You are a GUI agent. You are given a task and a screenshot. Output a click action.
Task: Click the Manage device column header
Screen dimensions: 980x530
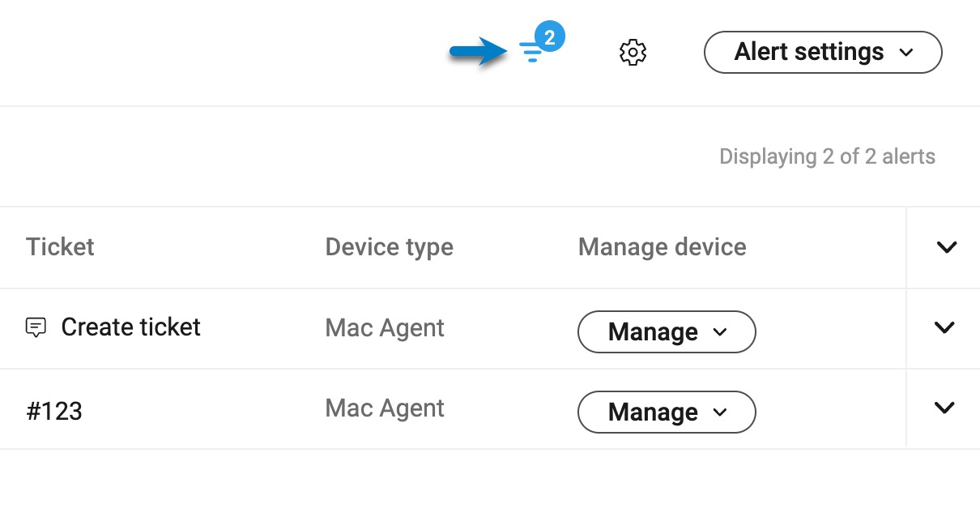click(x=662, y=246)
